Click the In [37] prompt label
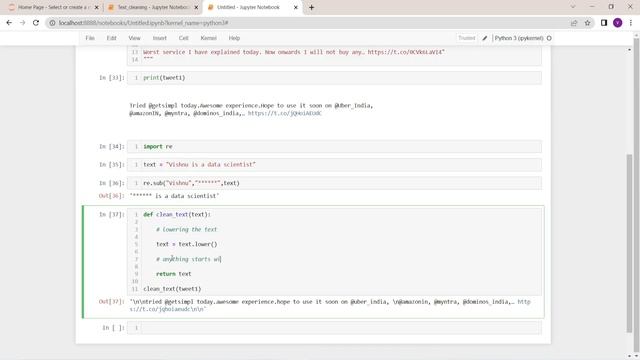This screenshot has width=640, height=360. point(111,214)
